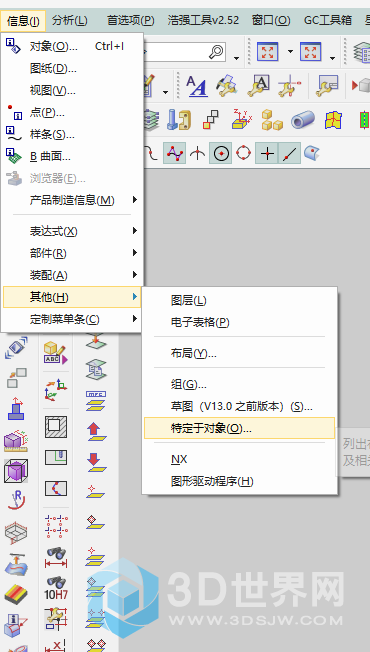The image size is (370, 652).
Task: Select 图层(L) in the submenu
Action: [x=239, y=300]
